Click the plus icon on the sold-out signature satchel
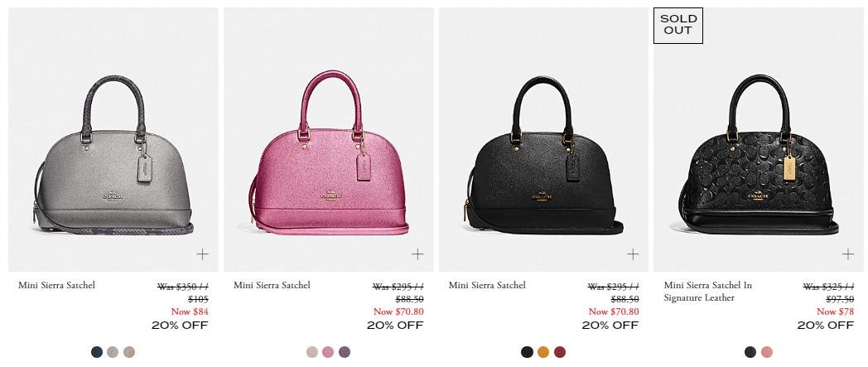Image resolution: width=868 pixels, height=367 pixels. (x=847, y=254)
